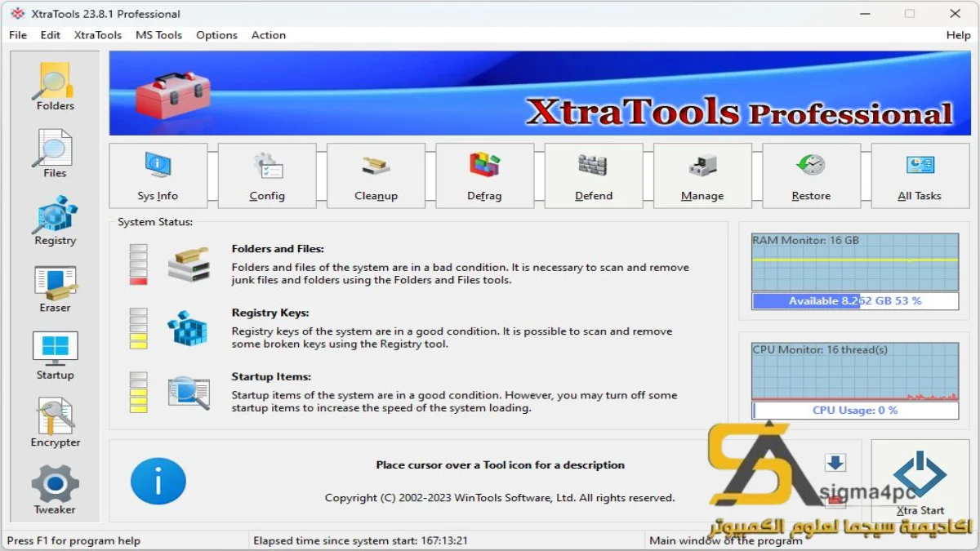Click the 'Registry Keys:' heading
This screenshot has width=980, height=551.
pyautogui.click(x=270, y=313)
